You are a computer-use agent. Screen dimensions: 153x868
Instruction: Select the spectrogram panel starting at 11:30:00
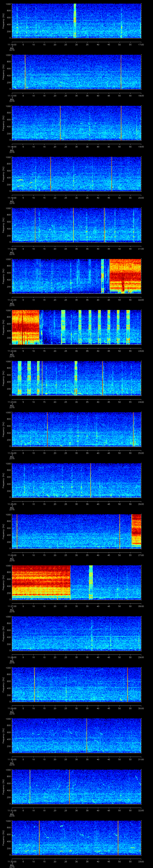[77, 736]
